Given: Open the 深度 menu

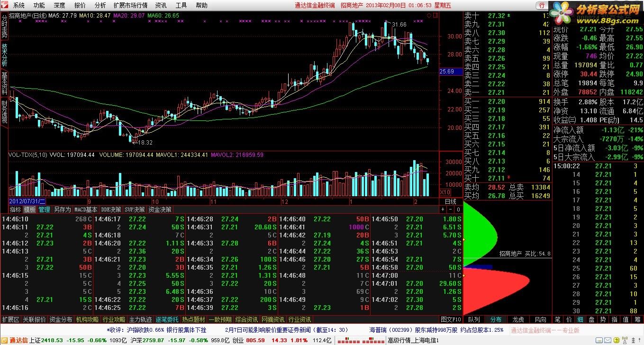Looking at the screenshot, I should coord(59,5).
